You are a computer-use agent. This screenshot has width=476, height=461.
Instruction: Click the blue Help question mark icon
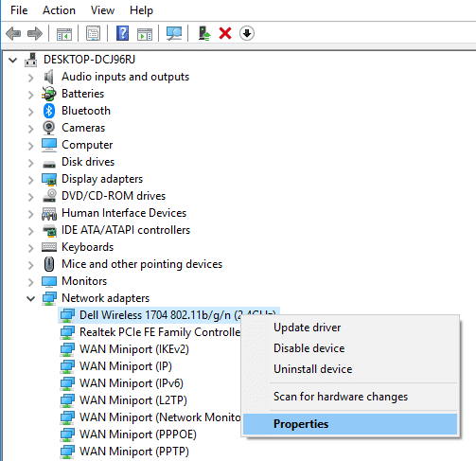pos(122,33)
